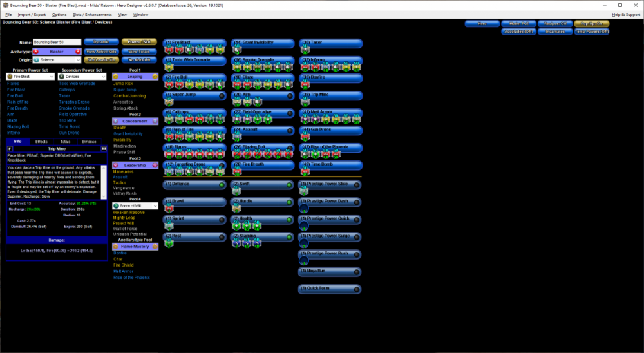The image size is (644, 353).
Task: Open the Origin Science dropdown
Action: [57, 60]
